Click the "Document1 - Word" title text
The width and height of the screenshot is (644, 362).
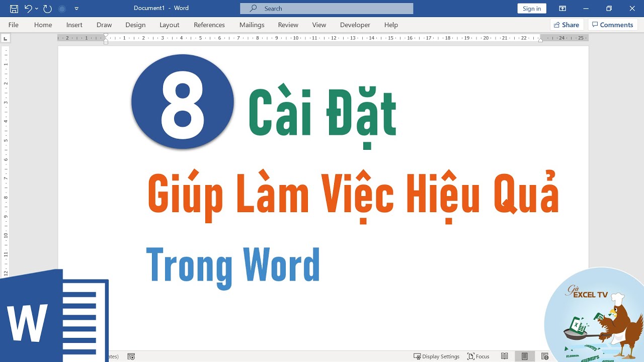[x=161, y=9]
